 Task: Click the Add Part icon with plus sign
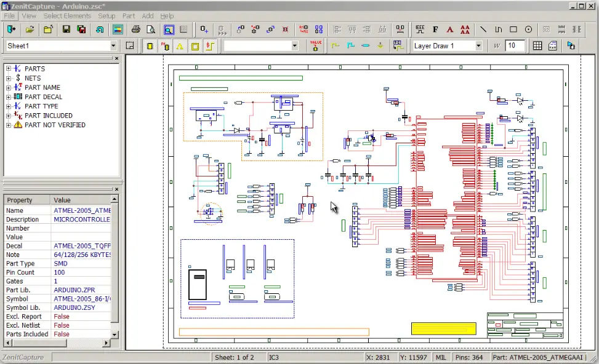point(204,30)
